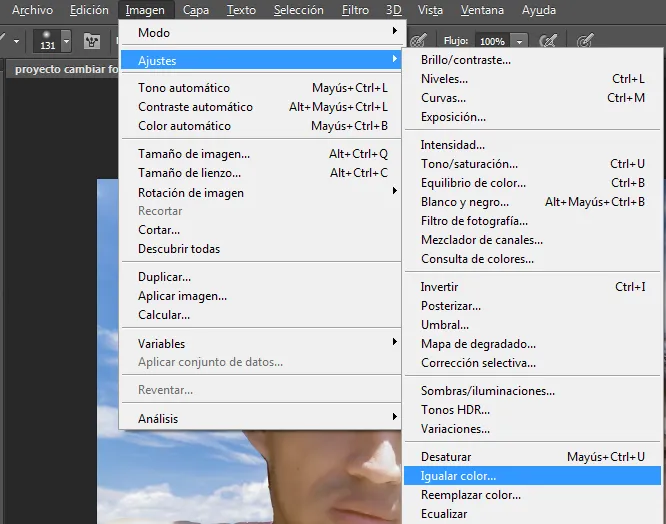Viewport: 666px width, 524px height.
Task: Open the Selección menu
Action: click(299, 10)
